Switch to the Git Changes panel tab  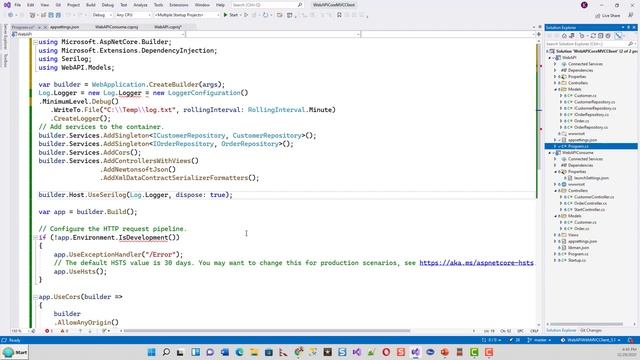point(591,330)
